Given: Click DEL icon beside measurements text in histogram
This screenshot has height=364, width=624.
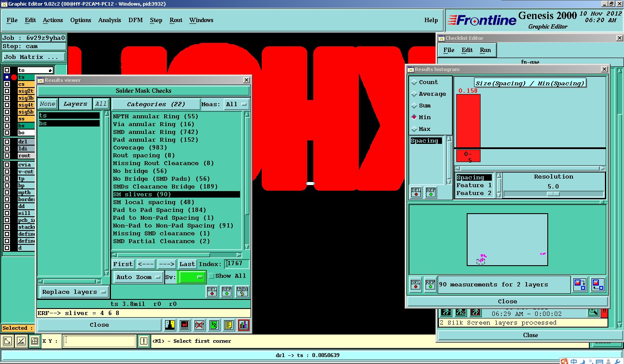Looking at the screenshot, I should 416,285.
